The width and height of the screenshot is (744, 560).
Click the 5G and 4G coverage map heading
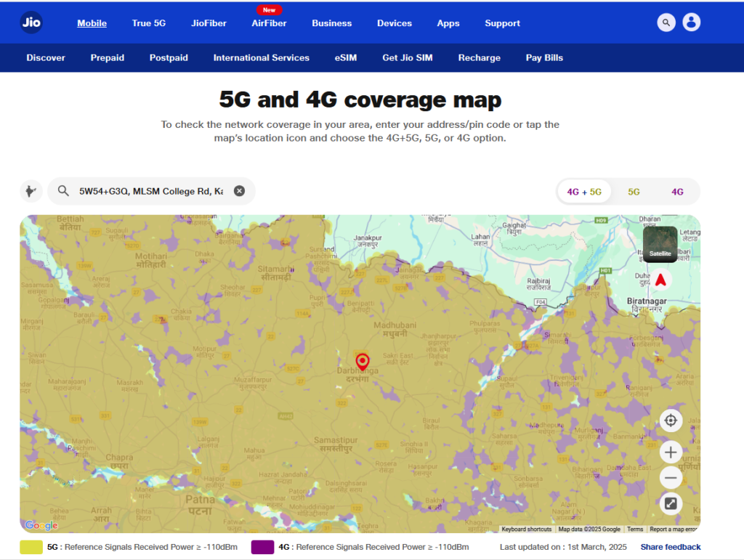(x=360, y=100)
